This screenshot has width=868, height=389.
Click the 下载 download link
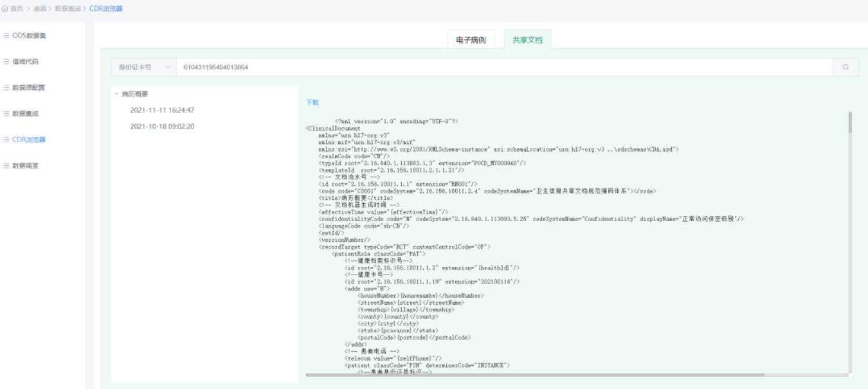click(x=312, y=102)
